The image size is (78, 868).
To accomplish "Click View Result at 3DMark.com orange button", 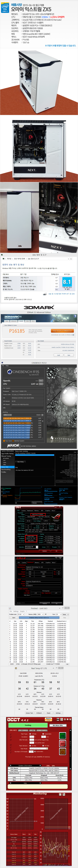I will click(x=63, y=331).
